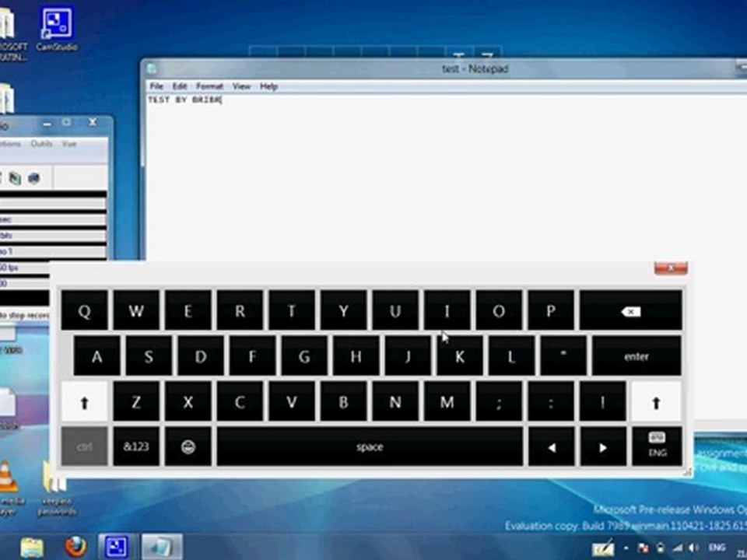Screen dimensions: 747x560
Task: Open the tray touch keyboard pen icon
Action: tap(603, 548)
